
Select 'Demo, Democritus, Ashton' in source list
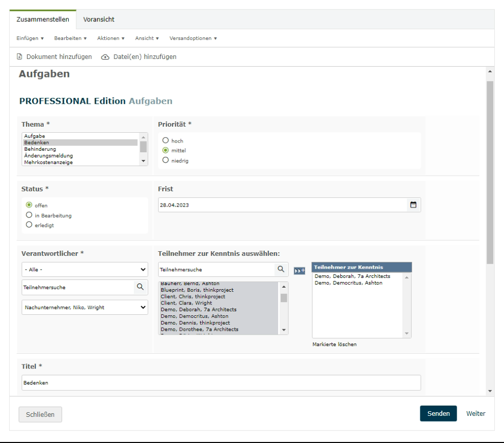click(219, 316)
